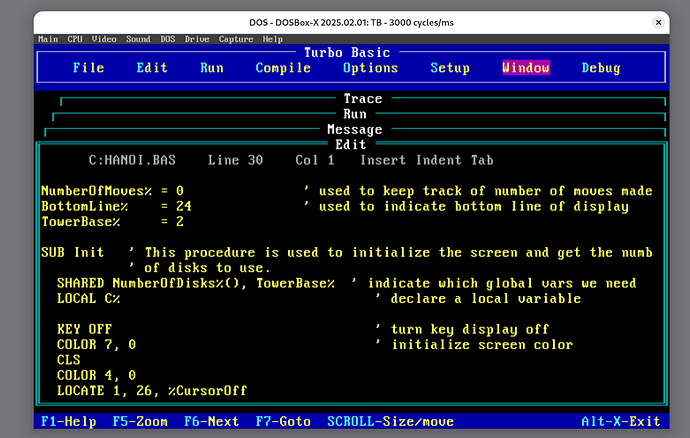The image size is (690, 438).
Task: Click the 'declare a local variable' comment
Action: point(478,299)
